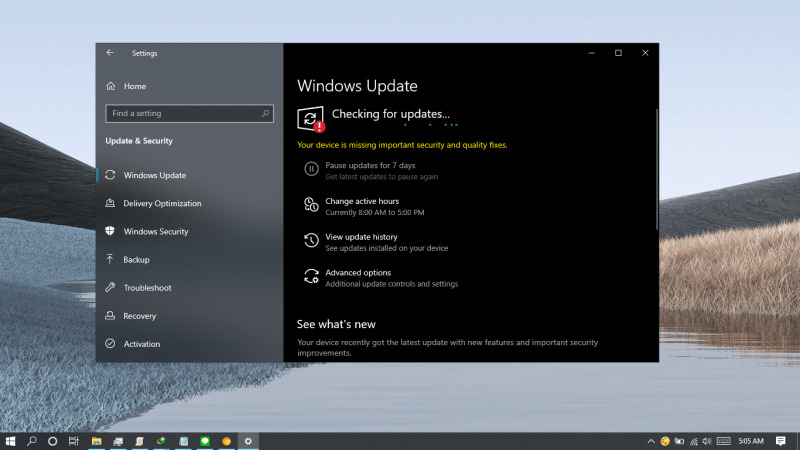Click the magnifier icon in the search box

[x=265, y=113]
